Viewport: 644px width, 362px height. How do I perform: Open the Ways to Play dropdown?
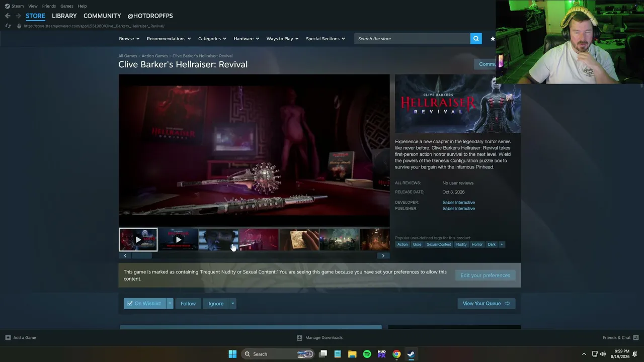pyautogui.click(x=282, y=39)
